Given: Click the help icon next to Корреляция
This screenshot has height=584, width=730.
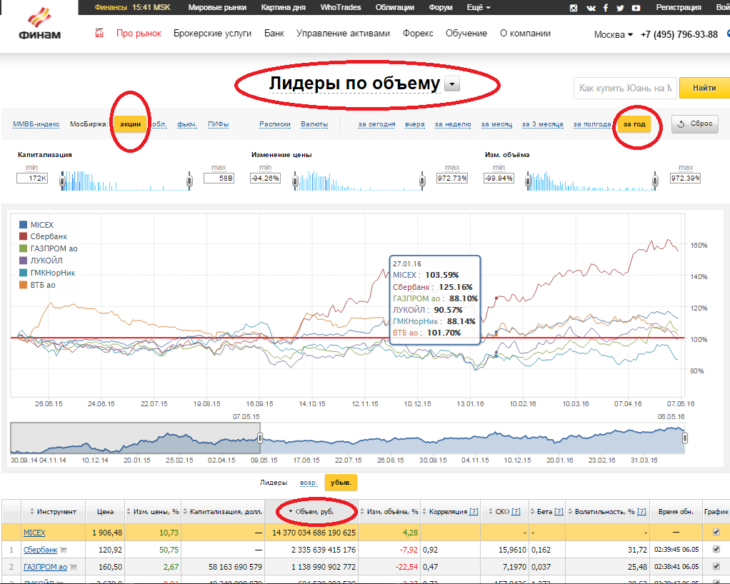Looking at the screenshot, I should (x=473, y=511).
